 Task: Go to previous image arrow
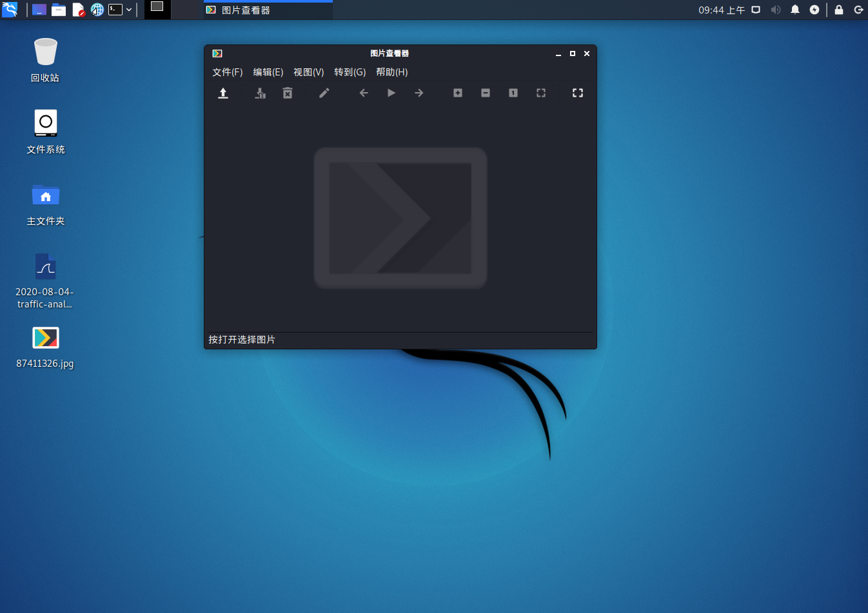[x=364, y=93]
